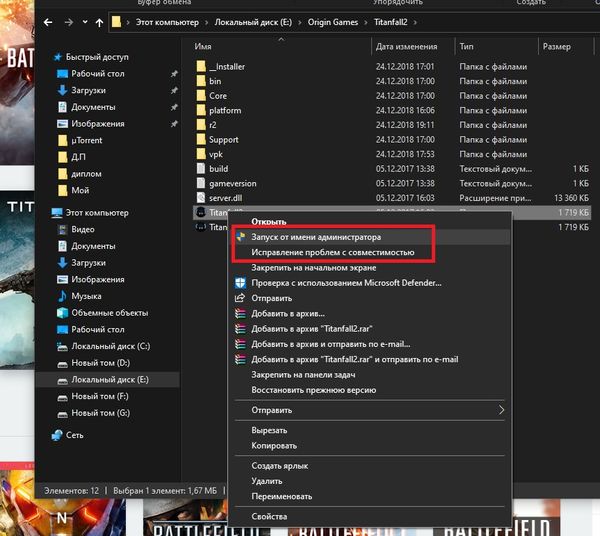Viewport: 600px width, 536px height.
Task: Click the folder icon in address bar
Action: (116, 22)
